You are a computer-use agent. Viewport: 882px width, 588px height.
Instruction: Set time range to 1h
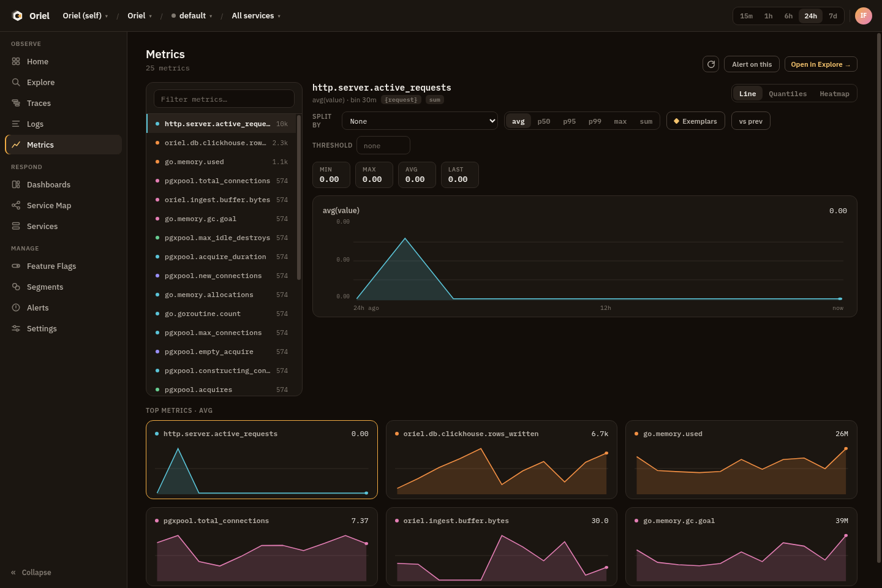768,16
